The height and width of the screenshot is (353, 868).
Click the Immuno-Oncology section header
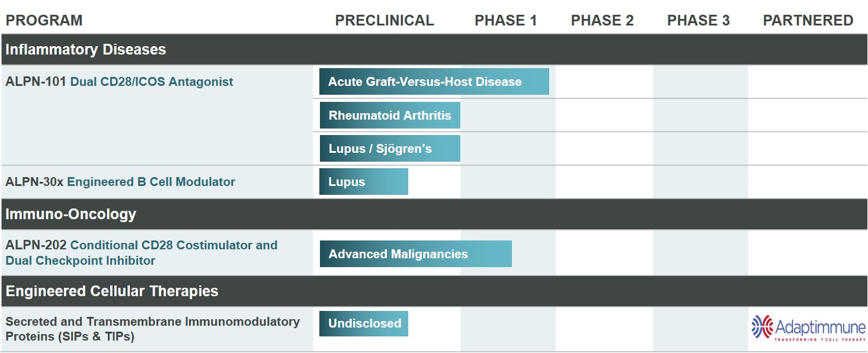(x=71, y=214)
